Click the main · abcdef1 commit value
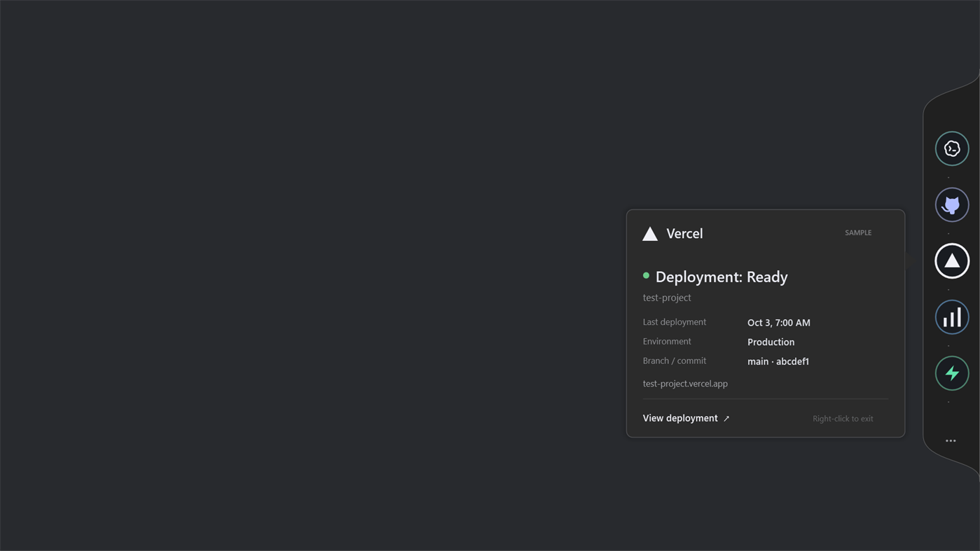Viewport: 980px width, 551px height. [778, 361]
